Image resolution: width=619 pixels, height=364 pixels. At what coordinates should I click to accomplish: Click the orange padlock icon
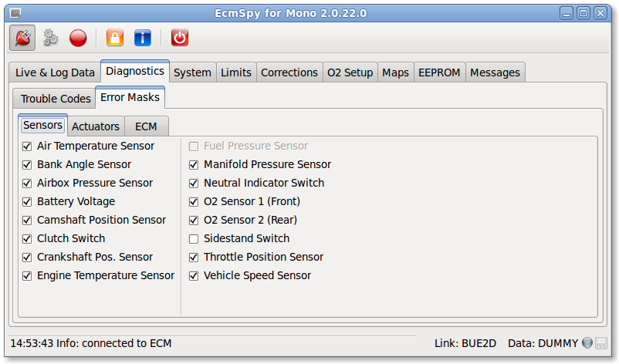[115, 39]
